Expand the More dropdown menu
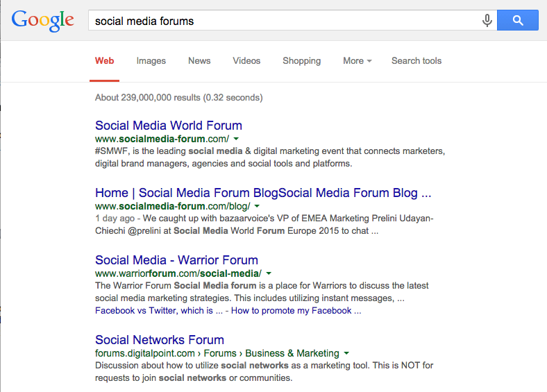547x392 pixels. [357, 61]
